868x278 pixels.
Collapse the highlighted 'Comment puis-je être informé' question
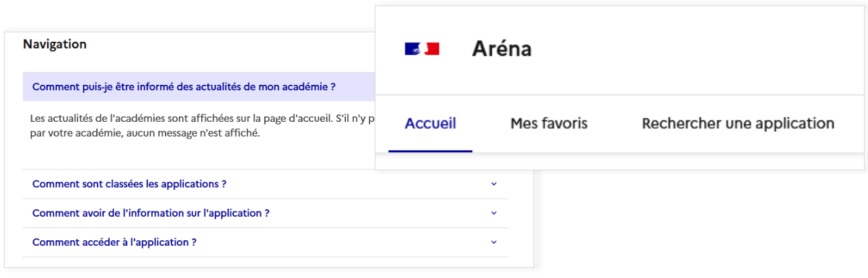(184, 87)
